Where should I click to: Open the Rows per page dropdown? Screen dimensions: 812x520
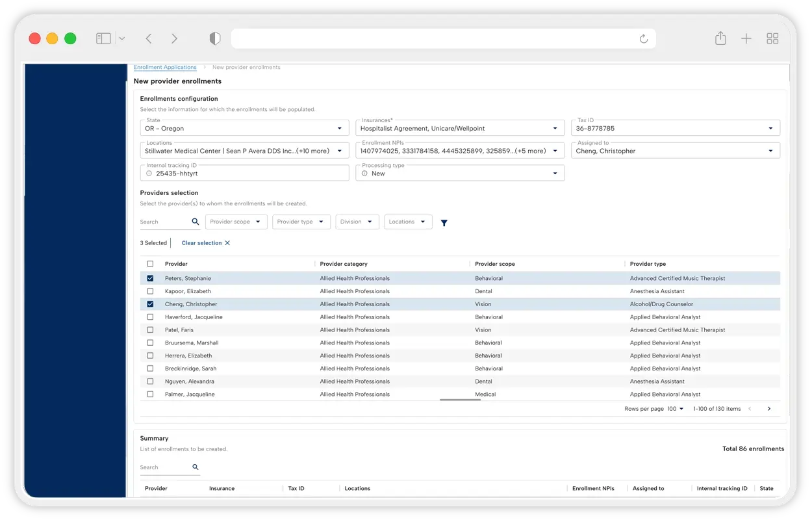(675, 409)
